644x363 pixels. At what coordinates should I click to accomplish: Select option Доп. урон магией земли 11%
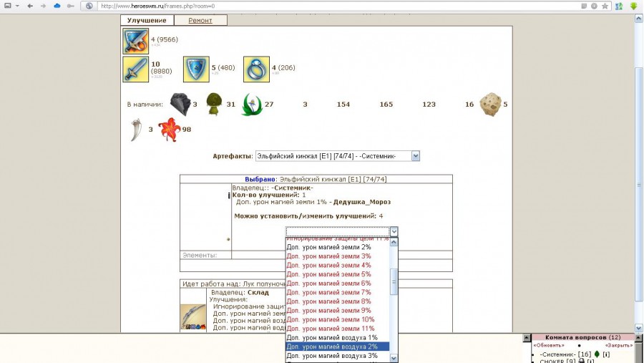(x=337, y=329)
